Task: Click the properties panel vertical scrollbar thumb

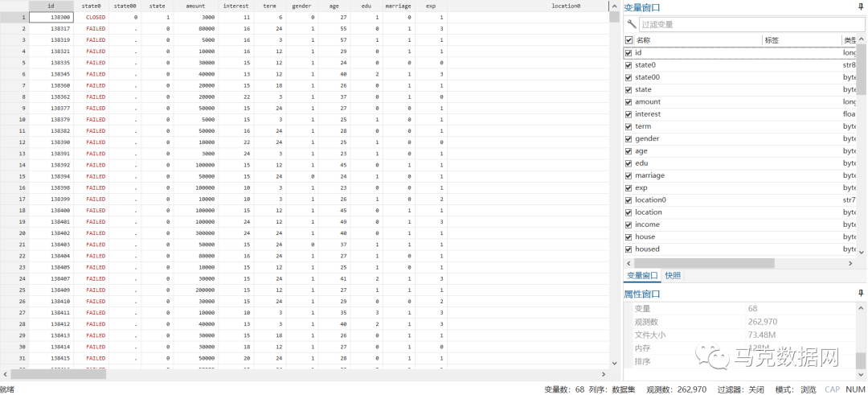Action: (x=862, y=360)
